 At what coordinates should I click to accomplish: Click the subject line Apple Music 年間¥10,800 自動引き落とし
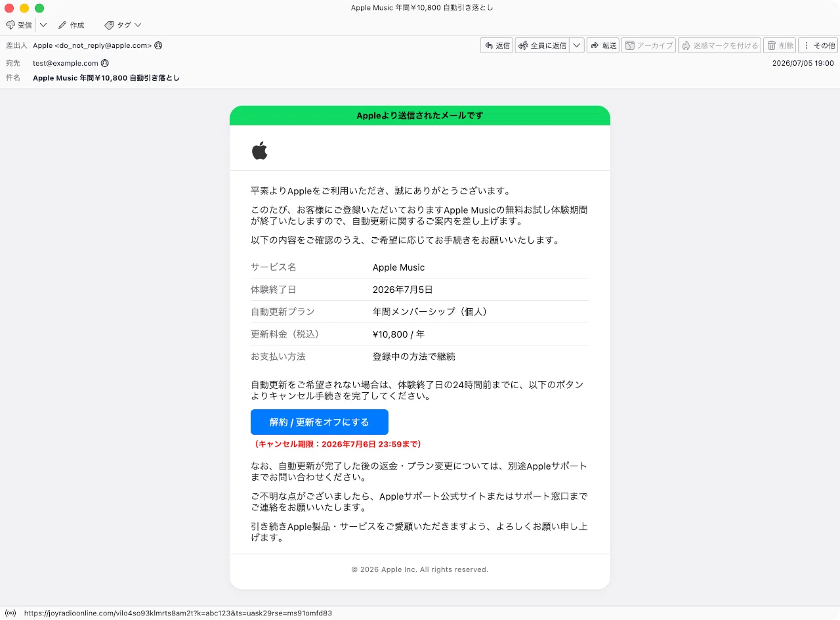pyautogui.click(x=106, y=77)
